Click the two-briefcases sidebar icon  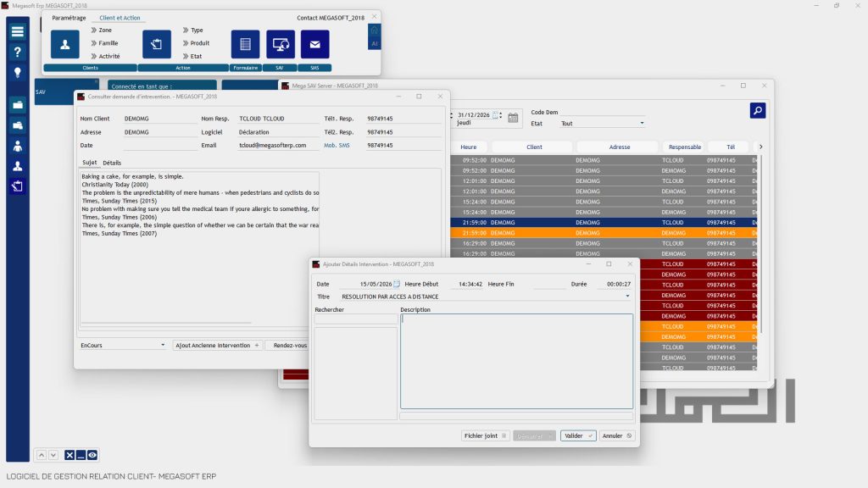click(x=18, y=125)
